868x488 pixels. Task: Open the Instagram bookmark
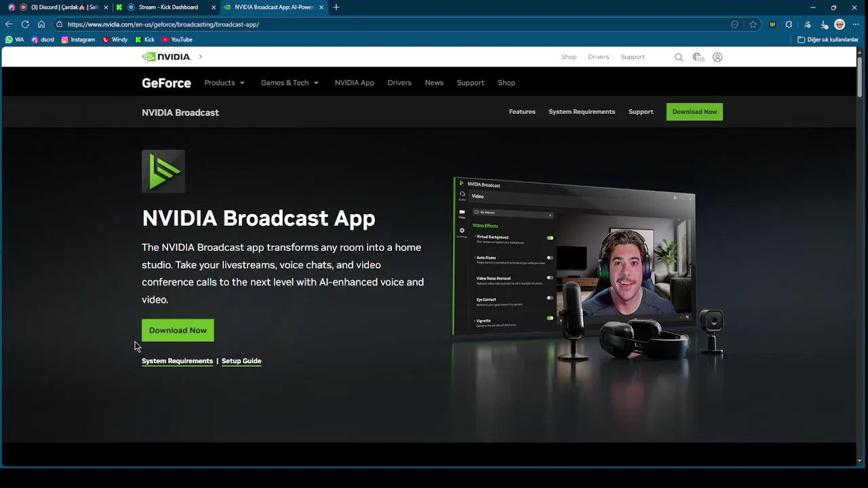pos(78,39)
